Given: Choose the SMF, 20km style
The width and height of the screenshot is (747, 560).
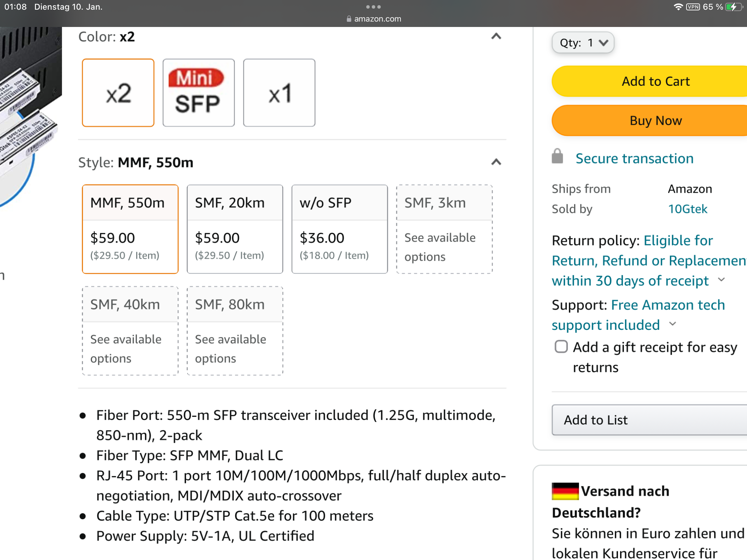Looking at the screenshot, I should coord(235,229).
